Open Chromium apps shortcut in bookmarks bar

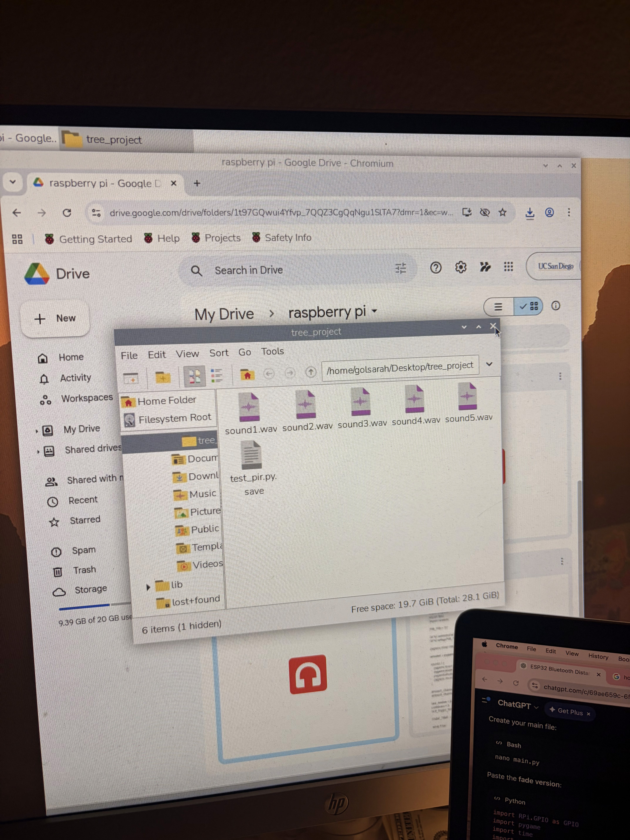click(x=17, y=239)
